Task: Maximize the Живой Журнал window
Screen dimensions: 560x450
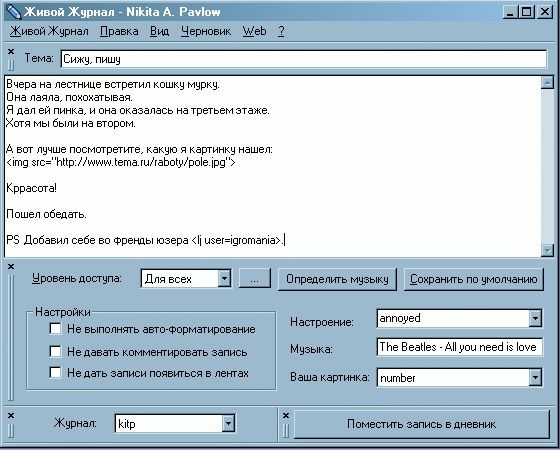Action: [527, 12]
